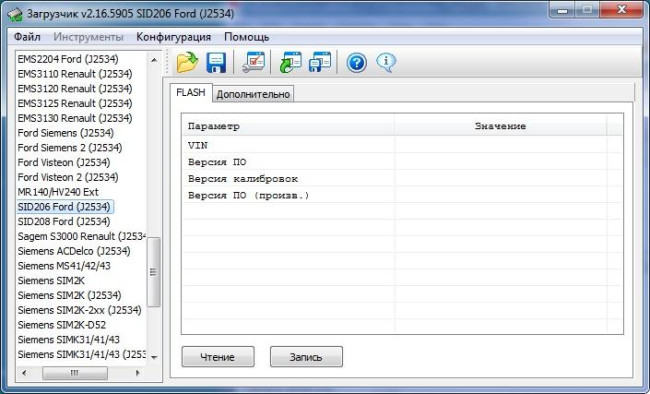Select Ford Visteon (J2534) entry
The image size is (650, 394).
[64, 163]
